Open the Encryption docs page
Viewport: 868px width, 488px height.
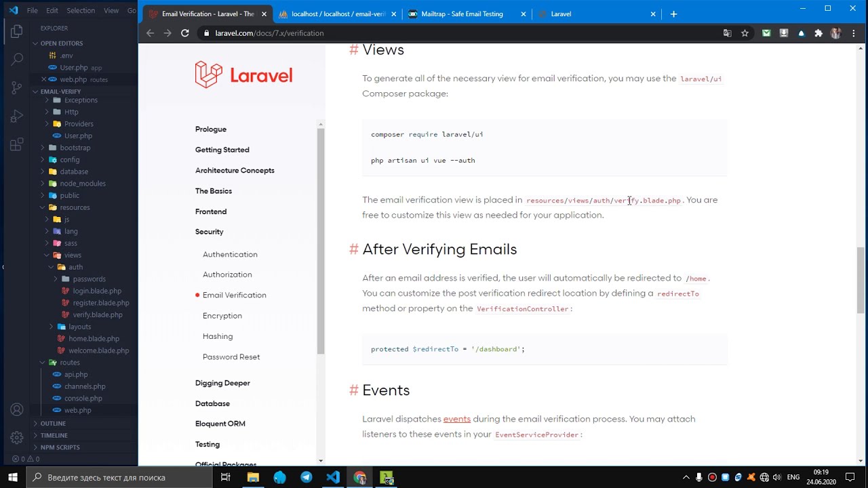(222, 316)
